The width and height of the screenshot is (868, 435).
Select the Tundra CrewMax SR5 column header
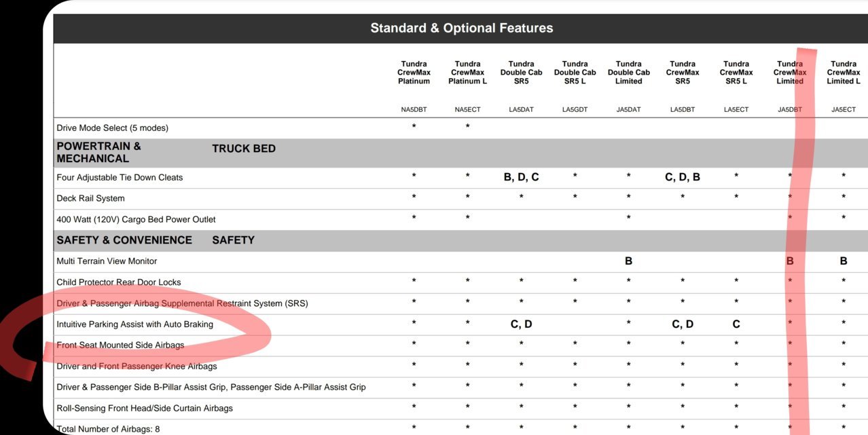click(683, 73)
